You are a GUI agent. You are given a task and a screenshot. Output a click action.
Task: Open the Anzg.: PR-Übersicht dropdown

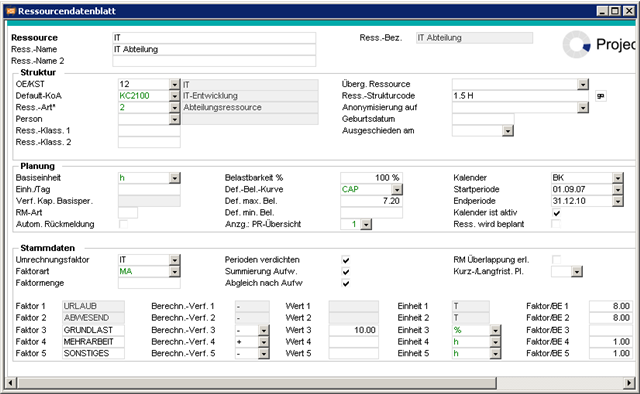coord(366,225)
